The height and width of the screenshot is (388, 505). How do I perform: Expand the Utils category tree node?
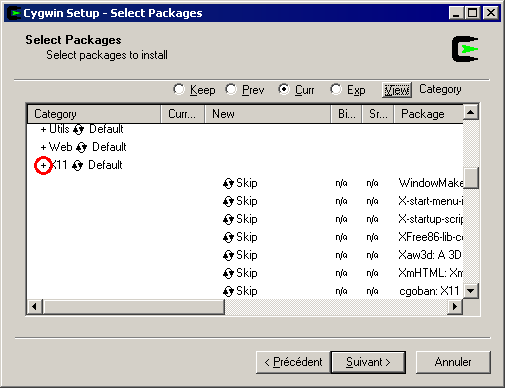point(43,129)
